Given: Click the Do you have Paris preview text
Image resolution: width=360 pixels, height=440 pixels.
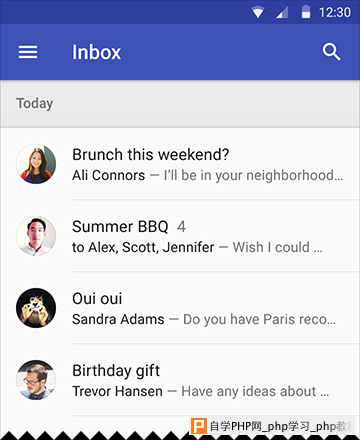Looking at the screenshot, I should pyautogui.click(x=260, y=319).
